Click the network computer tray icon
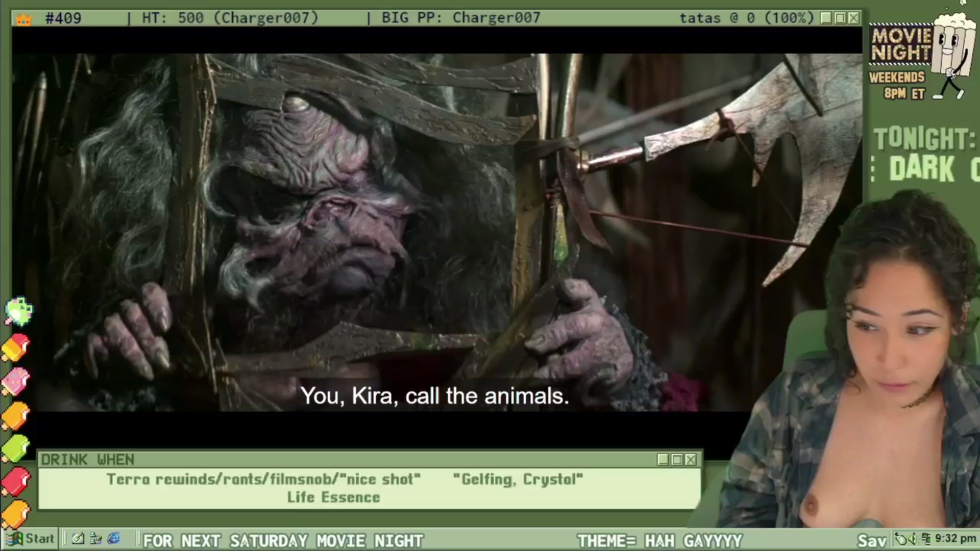The image size is (980, 551). pos(926,539)
